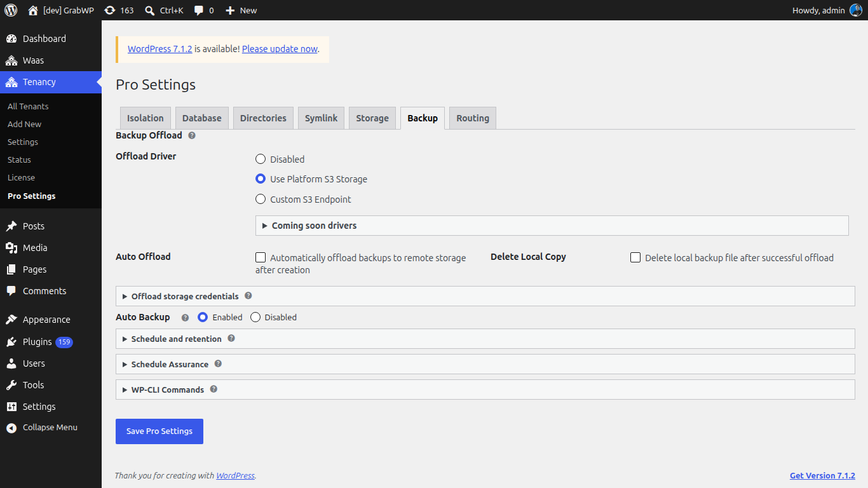This screenshot has height=488, width=868.
Task: Click the Please update now link
Action: coord(280,49)
